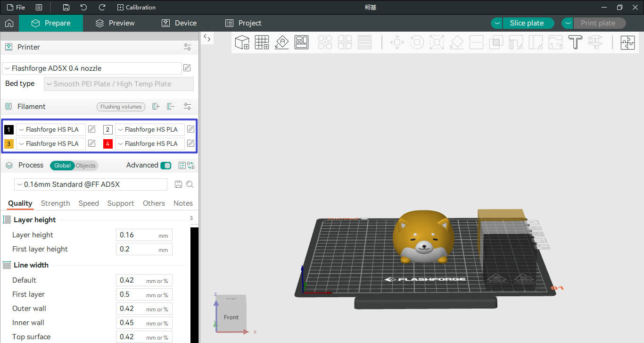Viewport: 644px width, 343px height.
Task: Remove a filament with minus icon
Action: 171,107
